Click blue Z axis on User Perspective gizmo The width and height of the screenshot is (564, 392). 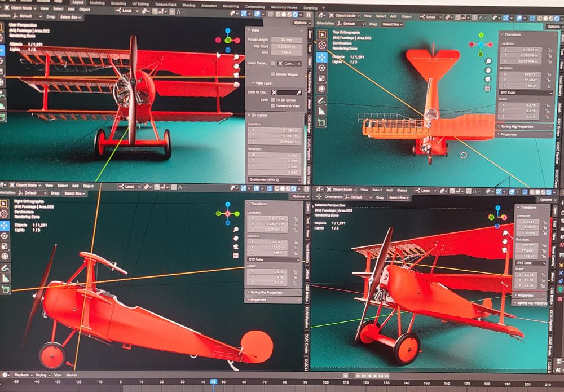pos(228,30)
